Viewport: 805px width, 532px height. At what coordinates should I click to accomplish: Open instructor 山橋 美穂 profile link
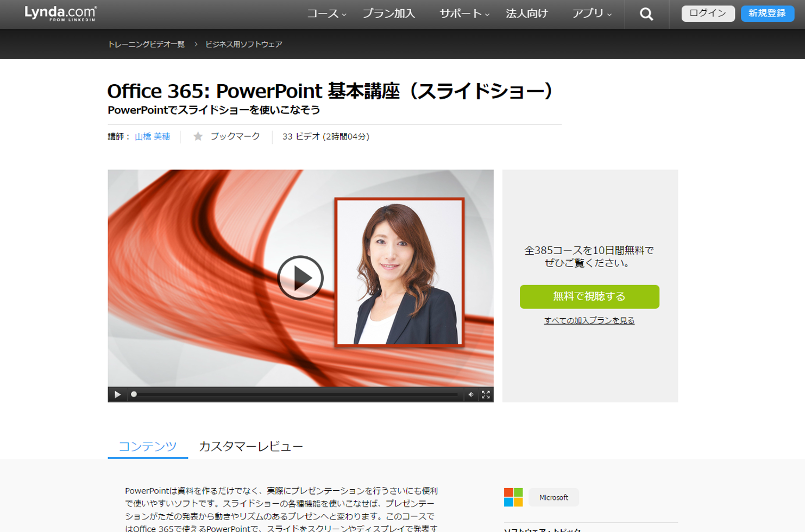[152, 137]
